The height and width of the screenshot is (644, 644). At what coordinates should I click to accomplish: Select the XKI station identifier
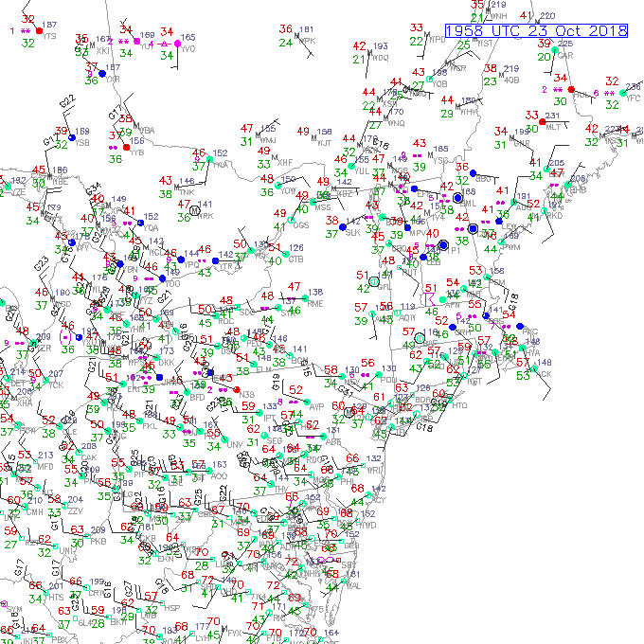[102, 51]
